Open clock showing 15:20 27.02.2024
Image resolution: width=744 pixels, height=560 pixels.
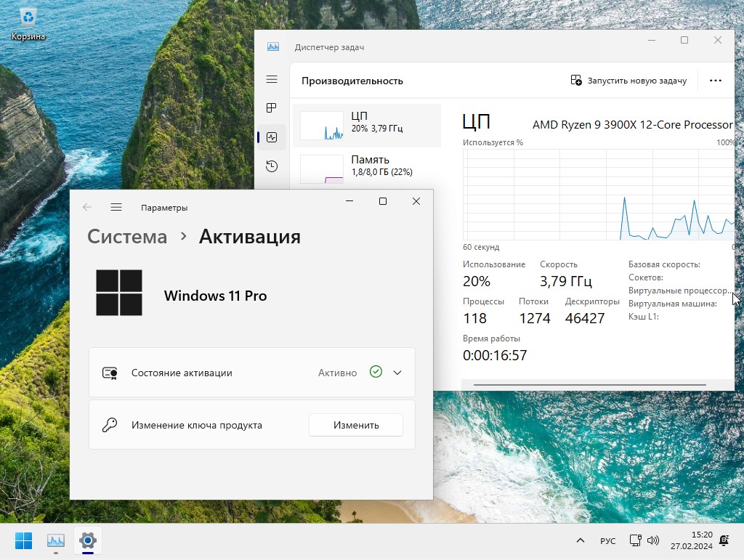click(692, 540)
